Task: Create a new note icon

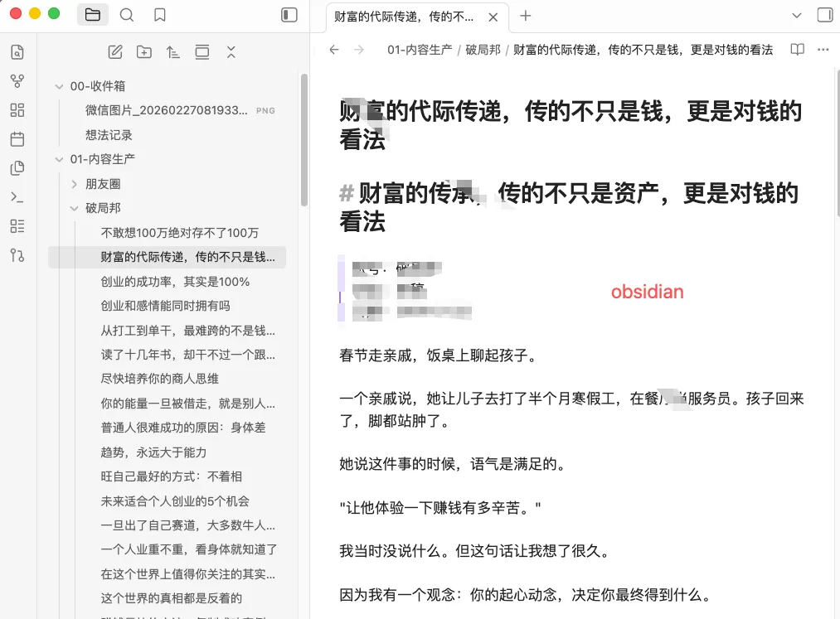Action: (115, 52)
